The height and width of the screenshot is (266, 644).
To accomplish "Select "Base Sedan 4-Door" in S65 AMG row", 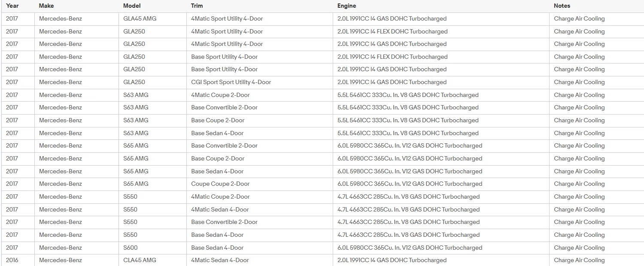I will (x=217, y=172).
